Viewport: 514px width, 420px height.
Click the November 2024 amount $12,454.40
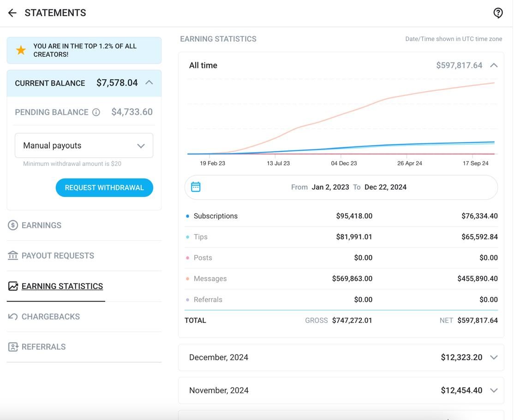[x=461, y=390]
